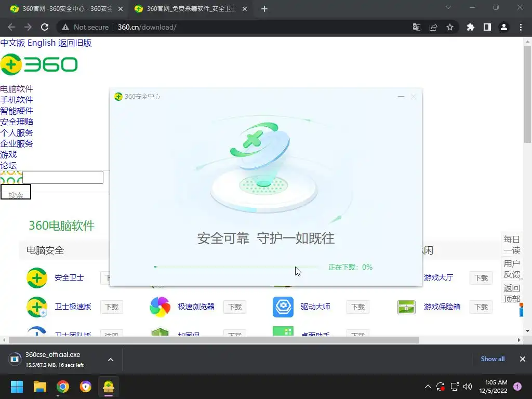Image resolution: width=532 pixels, height=399 pixels.
Task: Click the vertical page scrollbar
Action: click(527, 95)
